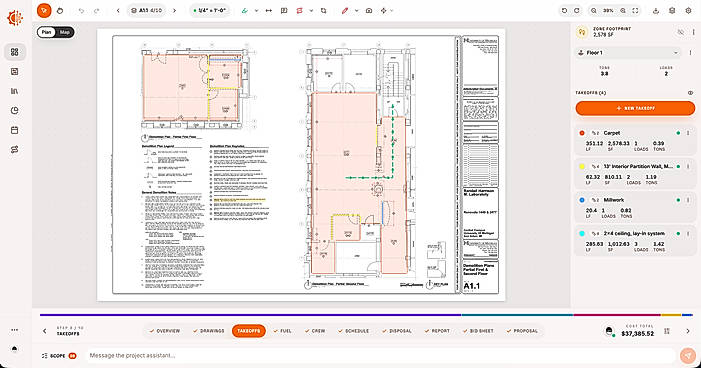
Task: Go to previous drawing sheet
Action: click(x=118, y=10)
